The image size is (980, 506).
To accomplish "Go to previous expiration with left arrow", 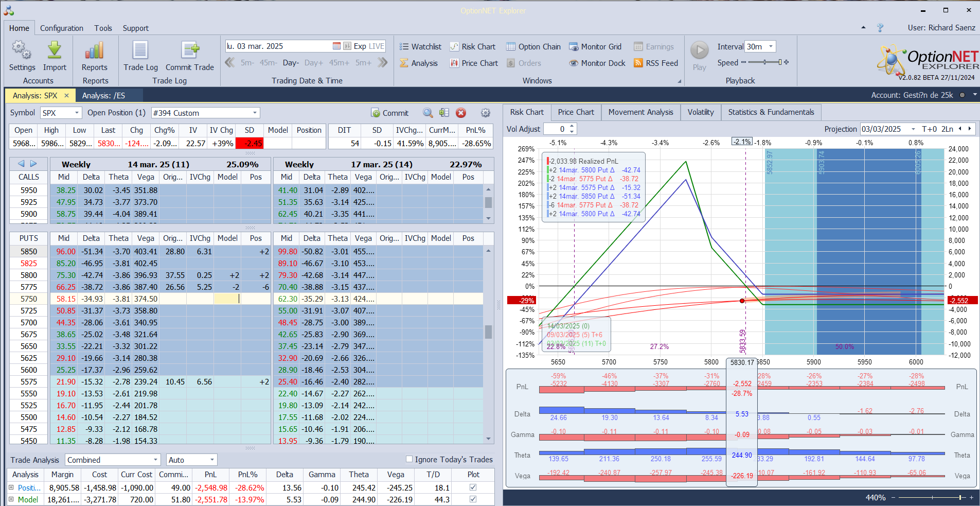I will tap(21, 164).
